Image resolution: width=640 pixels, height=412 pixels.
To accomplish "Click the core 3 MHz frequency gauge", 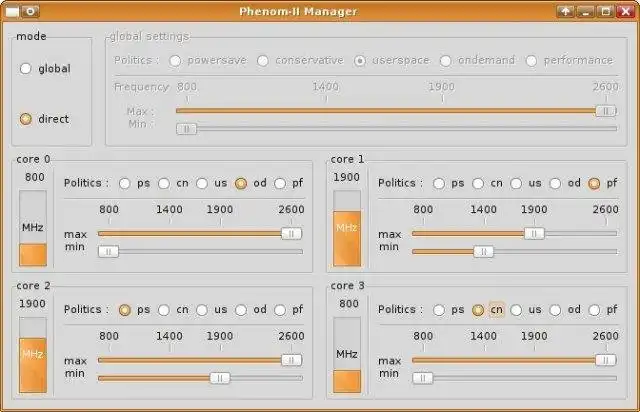I will 347,355.
